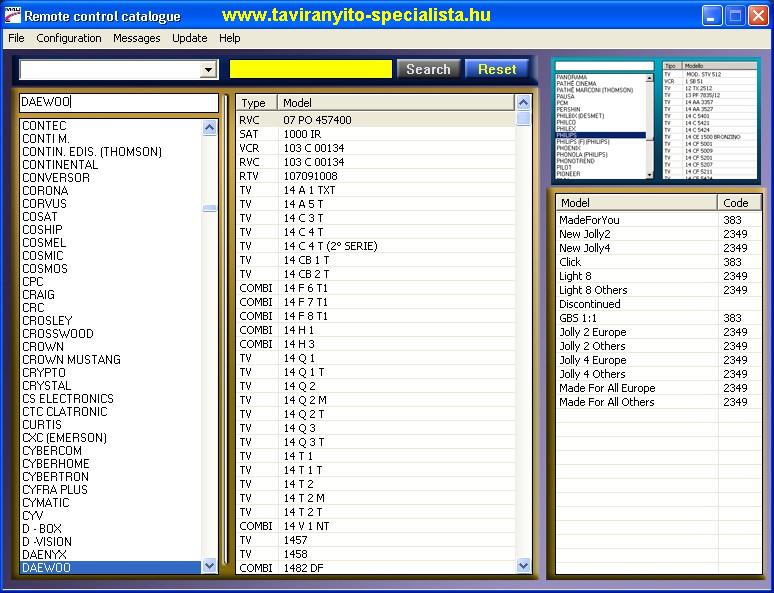774x593 pixels.
Task: Select RTV model 107091008
Action: tap(376, 176)
